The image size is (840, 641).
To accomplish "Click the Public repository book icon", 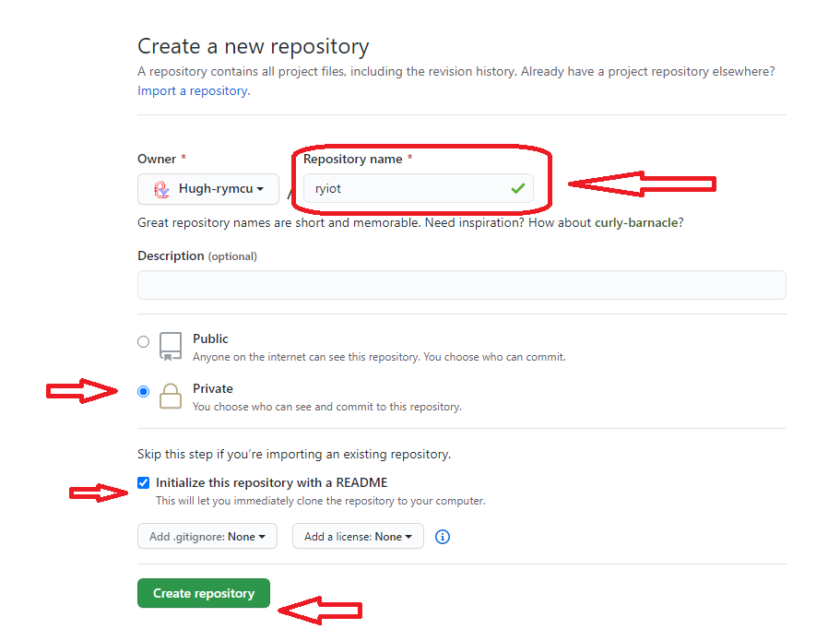I will pos(171,346).
